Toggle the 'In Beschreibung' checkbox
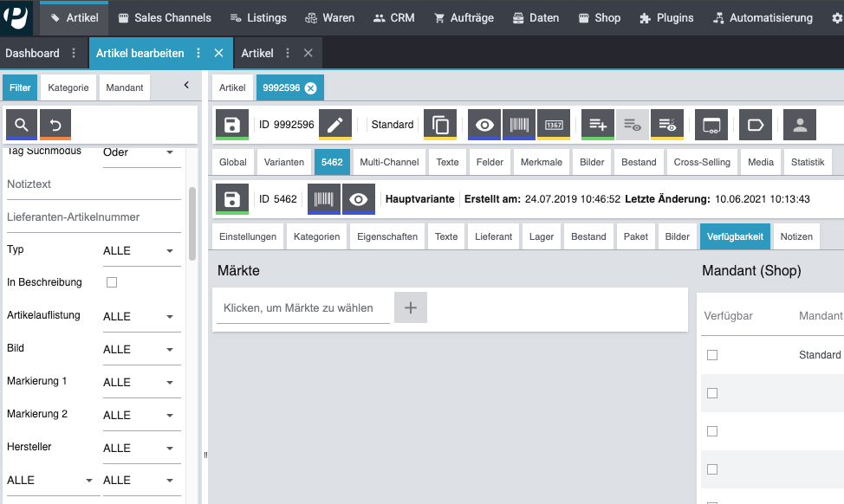844x504 pixels. pos(111,282)
